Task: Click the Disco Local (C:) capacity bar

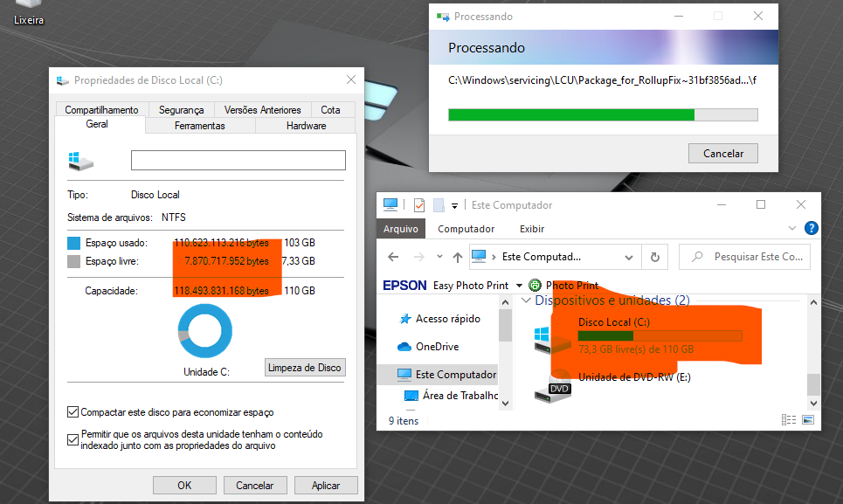Action: pyautogui.click(x=660, y=335)
